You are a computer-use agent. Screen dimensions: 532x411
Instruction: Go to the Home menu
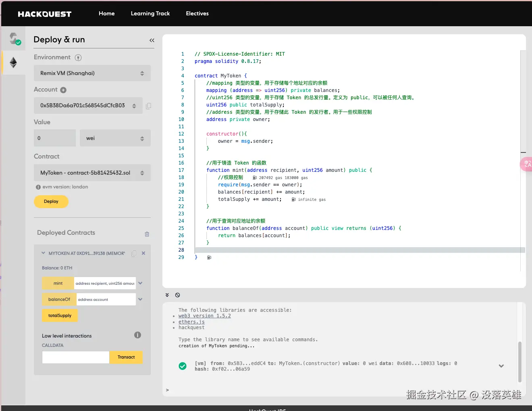pos(107,13)
